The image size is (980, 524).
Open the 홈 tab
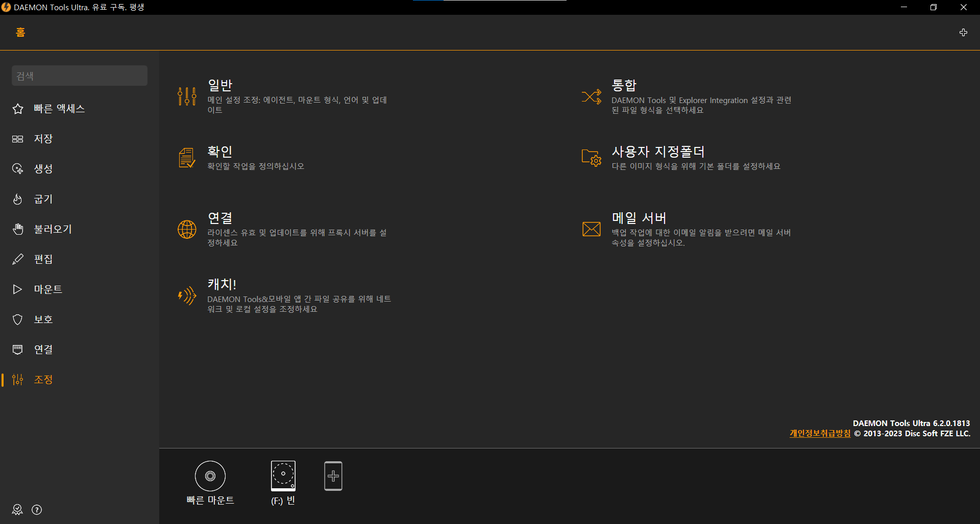click(20, 32)
